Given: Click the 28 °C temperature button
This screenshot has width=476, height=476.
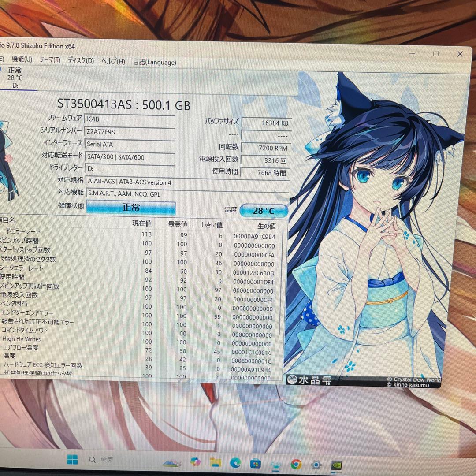Looking at the screenshot, I should [x=264, y=210].
